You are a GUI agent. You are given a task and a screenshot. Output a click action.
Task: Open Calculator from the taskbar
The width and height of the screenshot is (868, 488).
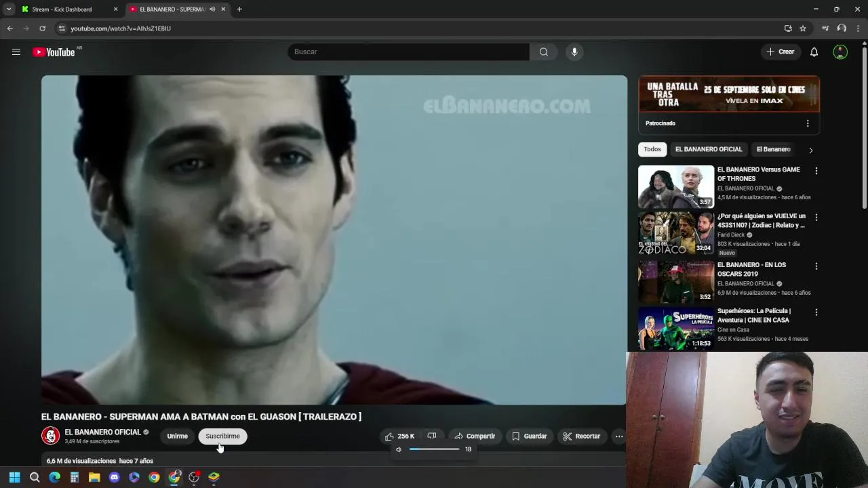(75, 477)
